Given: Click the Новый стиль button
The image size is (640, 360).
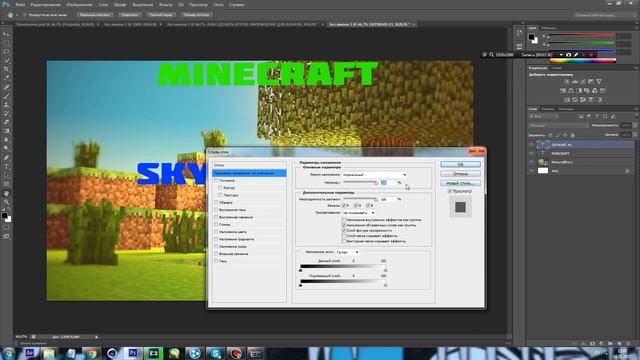Looking at the screenshot, I should [x=460, y=183].
